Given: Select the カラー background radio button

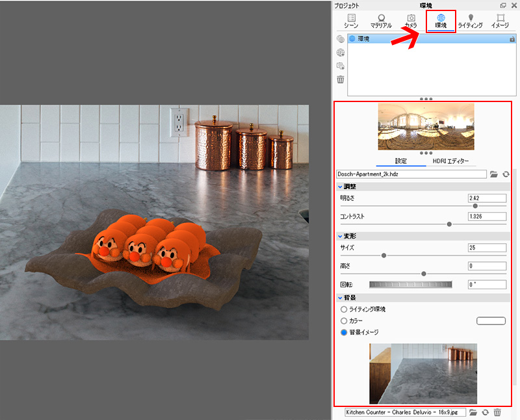Looking at the screenshot, I should 344,321.
